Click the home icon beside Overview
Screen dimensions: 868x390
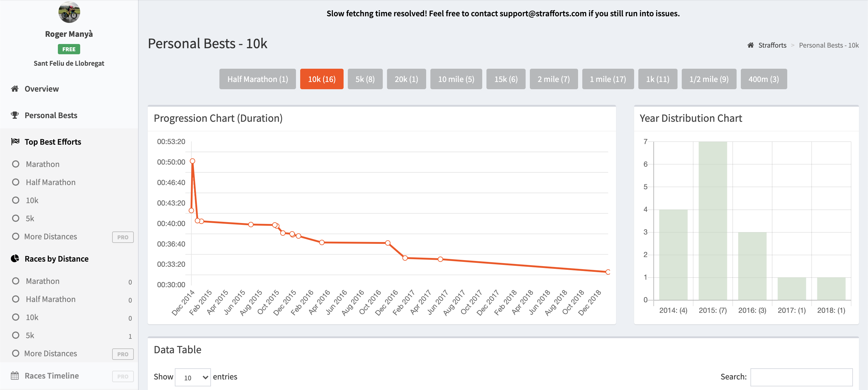[15, 89]
